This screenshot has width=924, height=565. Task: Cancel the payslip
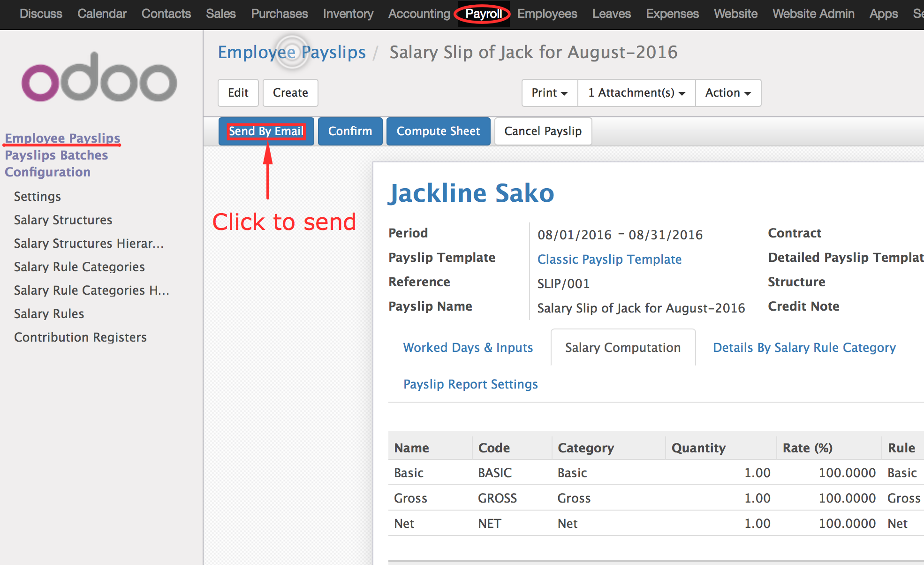pos(543,131)
